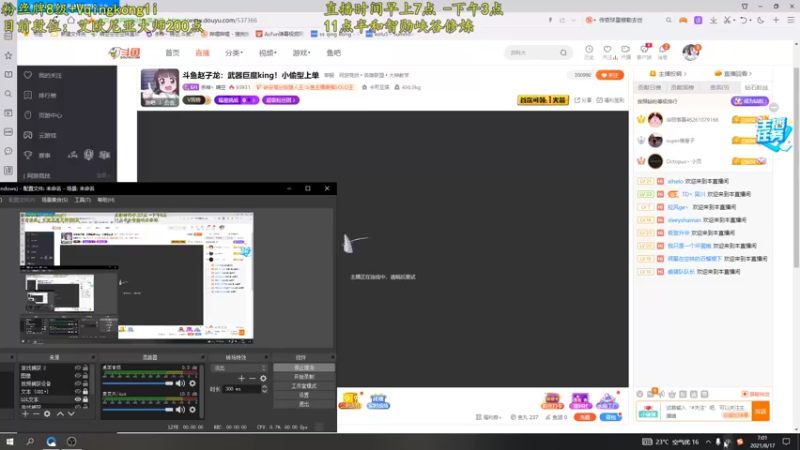Screen dimensions: 800x450
Task: Expand the 福利券 dropdown below the player
Action: [488, 417]
